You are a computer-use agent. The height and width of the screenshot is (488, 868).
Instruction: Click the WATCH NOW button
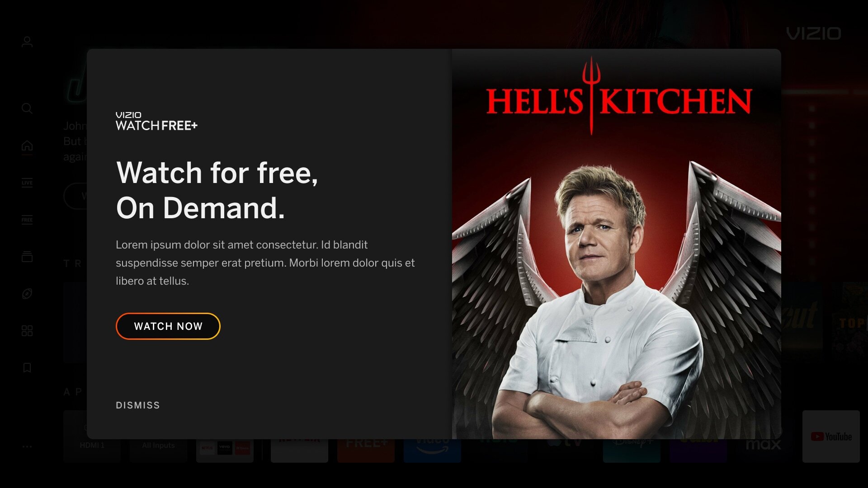click(x=168, y=326)
